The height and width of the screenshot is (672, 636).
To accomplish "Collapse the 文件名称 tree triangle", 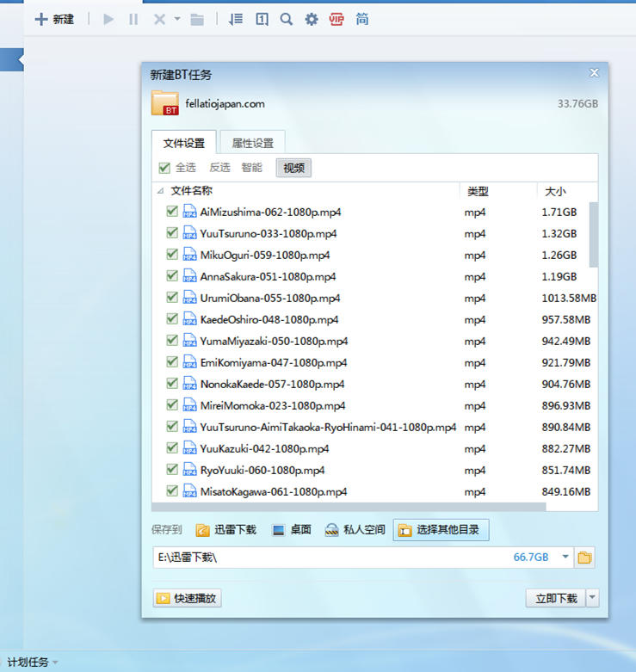I will (160, 191).
